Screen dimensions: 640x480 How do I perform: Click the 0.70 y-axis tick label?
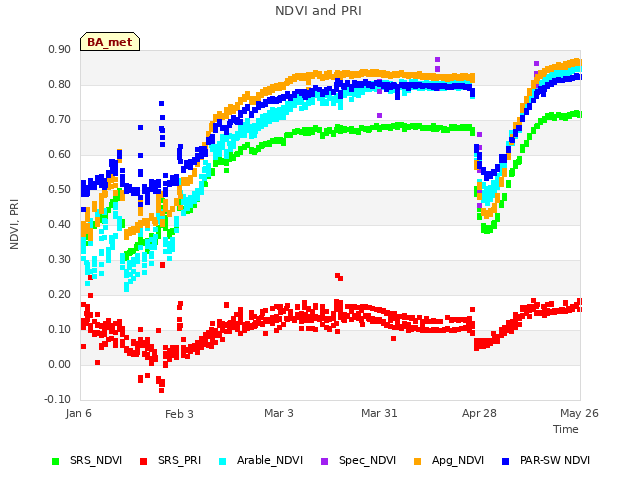(x=60, y=120)
